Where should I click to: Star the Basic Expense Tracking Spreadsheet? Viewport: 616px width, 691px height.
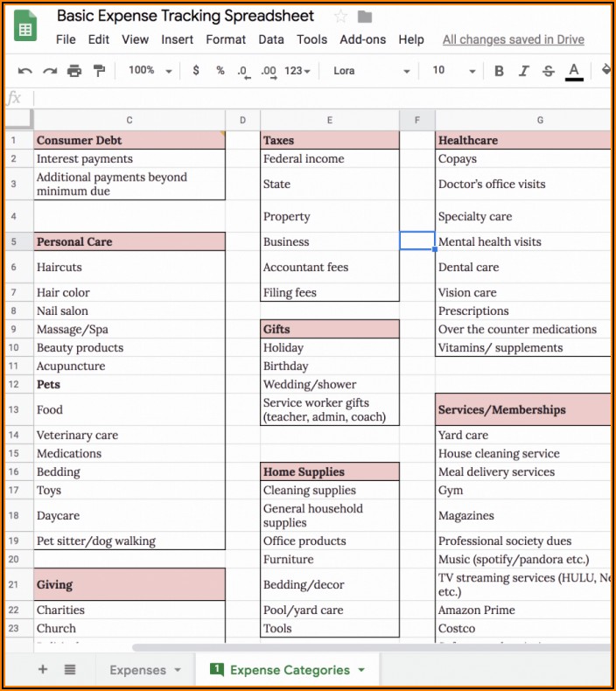pos(340,17)
